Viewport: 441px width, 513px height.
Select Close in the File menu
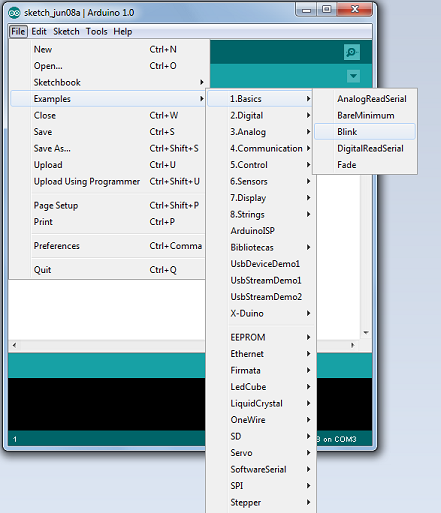point(107,115)
